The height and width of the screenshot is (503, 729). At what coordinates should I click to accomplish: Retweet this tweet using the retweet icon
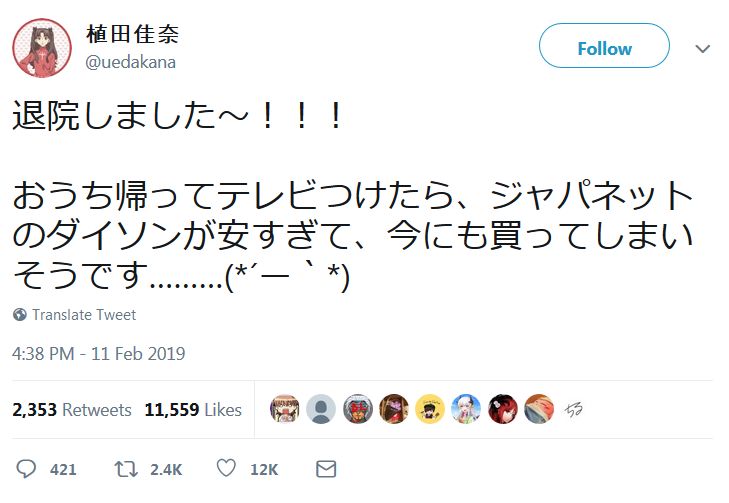125,468
